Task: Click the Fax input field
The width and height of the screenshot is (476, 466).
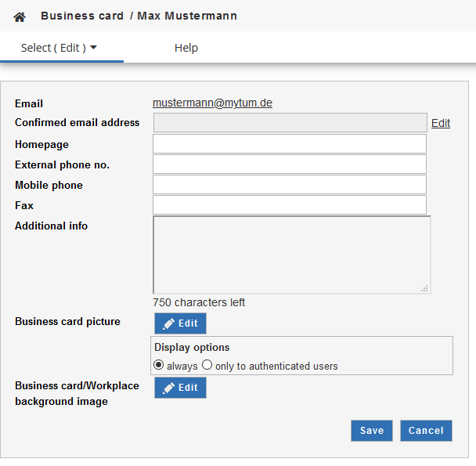Action: (x=290, y=205)
